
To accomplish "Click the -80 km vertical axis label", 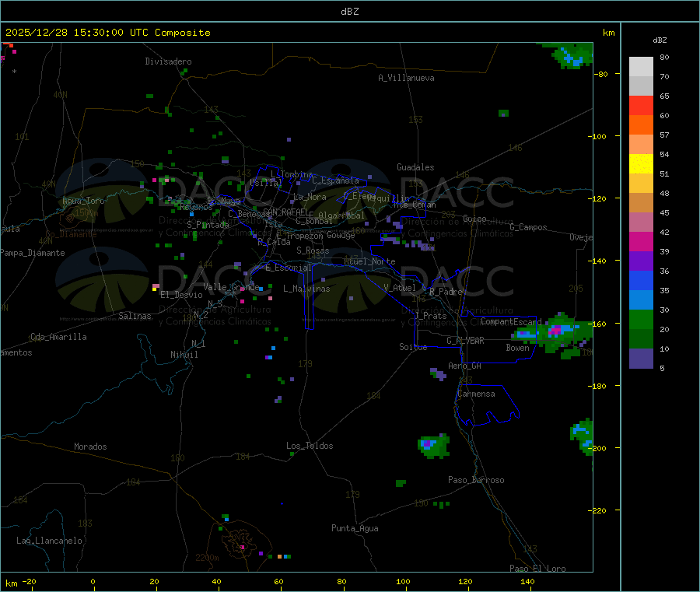I will click(601, 74).
